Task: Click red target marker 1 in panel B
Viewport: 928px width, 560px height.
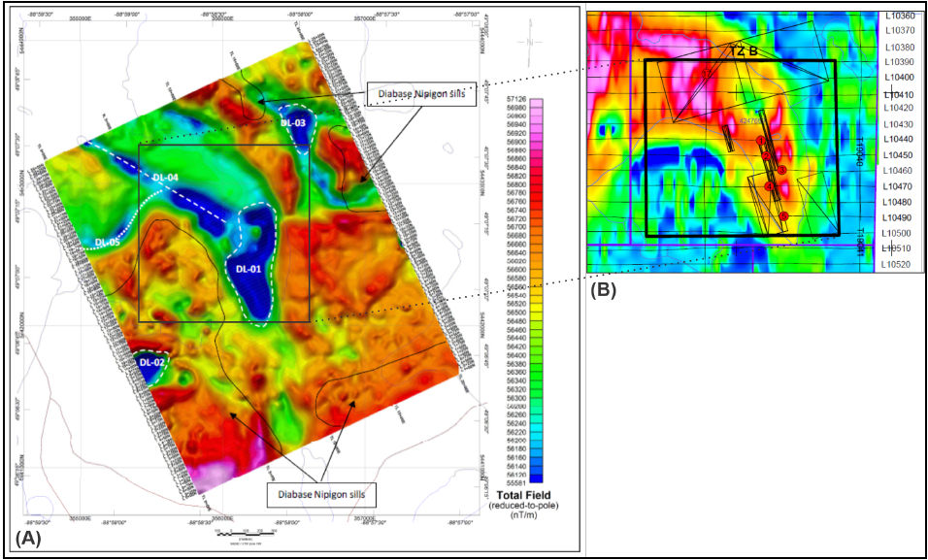Action: 760,141
